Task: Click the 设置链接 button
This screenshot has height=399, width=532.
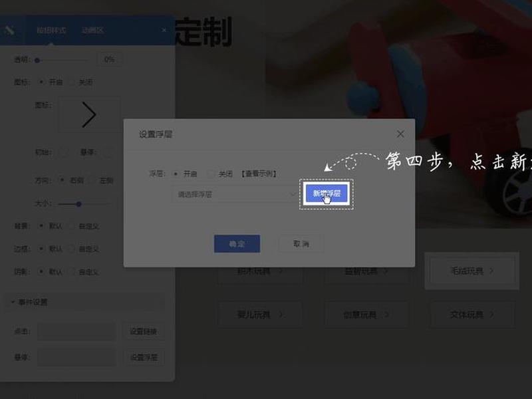Action: pos(144,331)
